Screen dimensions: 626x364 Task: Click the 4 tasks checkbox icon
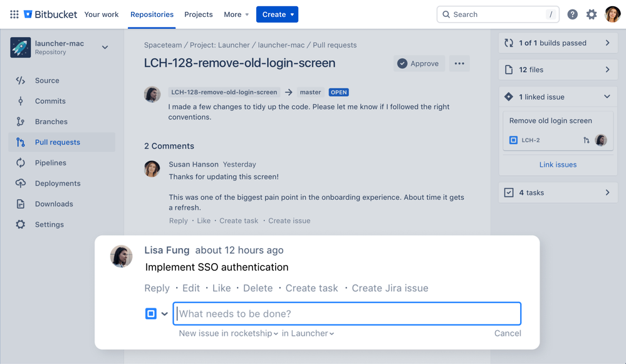pyautogui.click(x=509, y=192)
